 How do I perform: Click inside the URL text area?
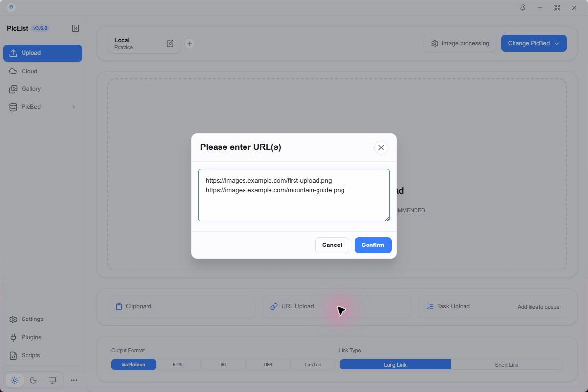tap(294, 195)
